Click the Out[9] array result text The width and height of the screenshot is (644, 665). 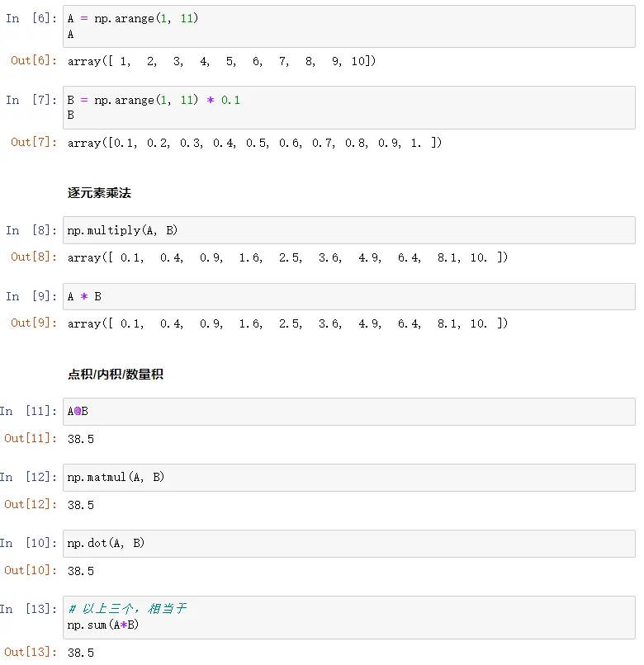[287, 323]
